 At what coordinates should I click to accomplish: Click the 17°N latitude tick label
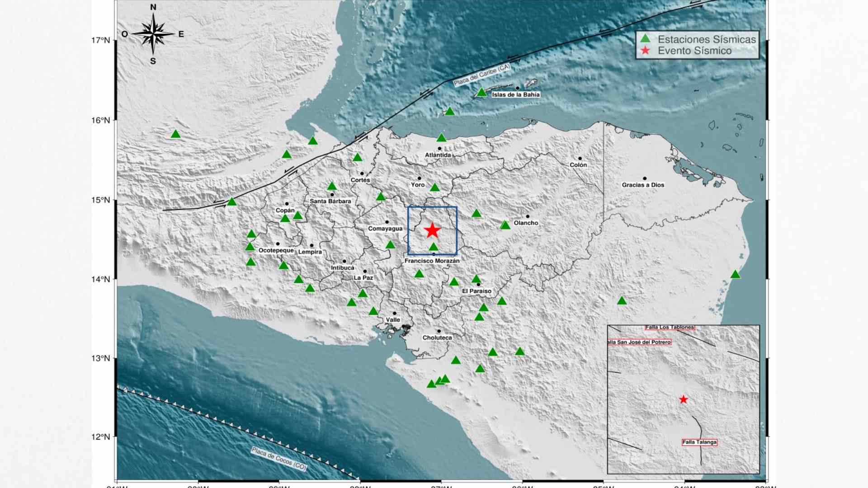[x=100, y=41]
